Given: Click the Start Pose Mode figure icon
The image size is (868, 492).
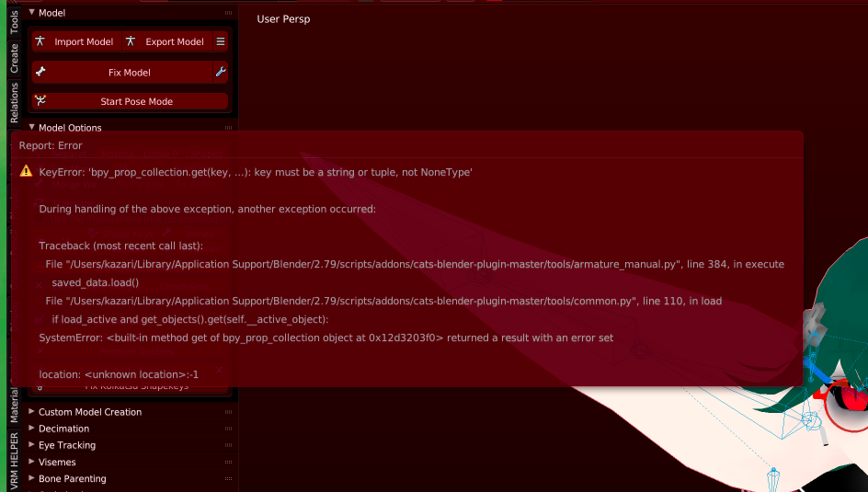Looking at the screenshot, I should point(40,101).
